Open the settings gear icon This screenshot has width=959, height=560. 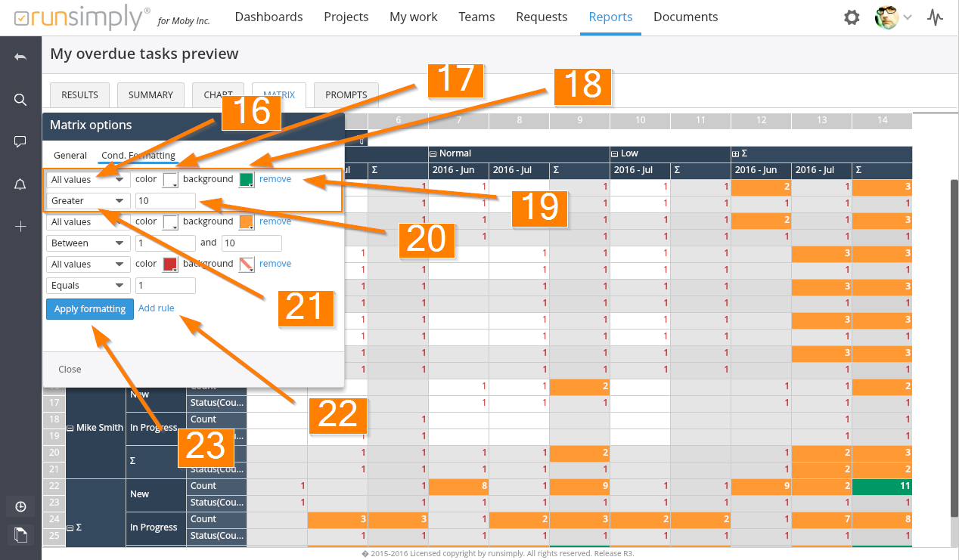852,17
